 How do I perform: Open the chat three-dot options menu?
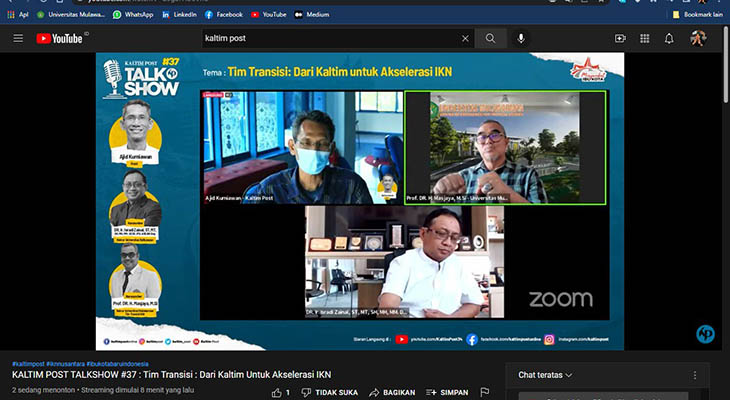coord(695,375)
